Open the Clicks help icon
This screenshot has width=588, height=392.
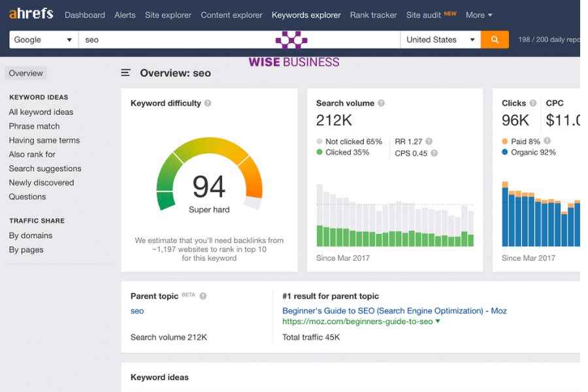533,103
